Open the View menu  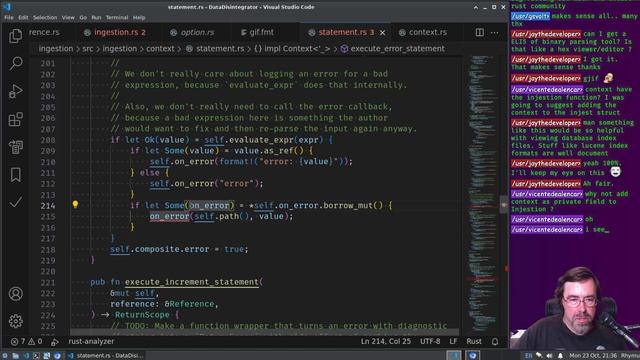click(x=68, y=18)
